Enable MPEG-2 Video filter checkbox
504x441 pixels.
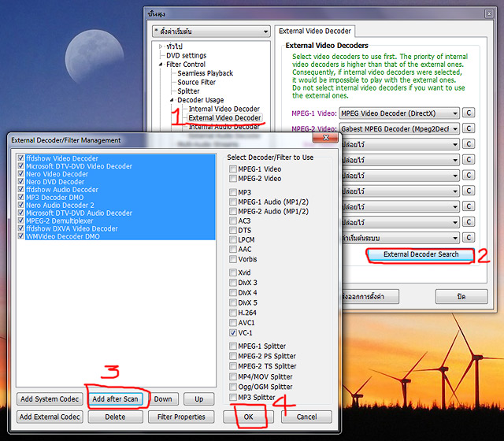click(233, 179)
